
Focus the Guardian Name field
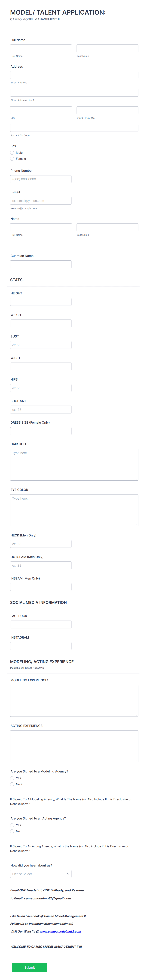point(41,264)
